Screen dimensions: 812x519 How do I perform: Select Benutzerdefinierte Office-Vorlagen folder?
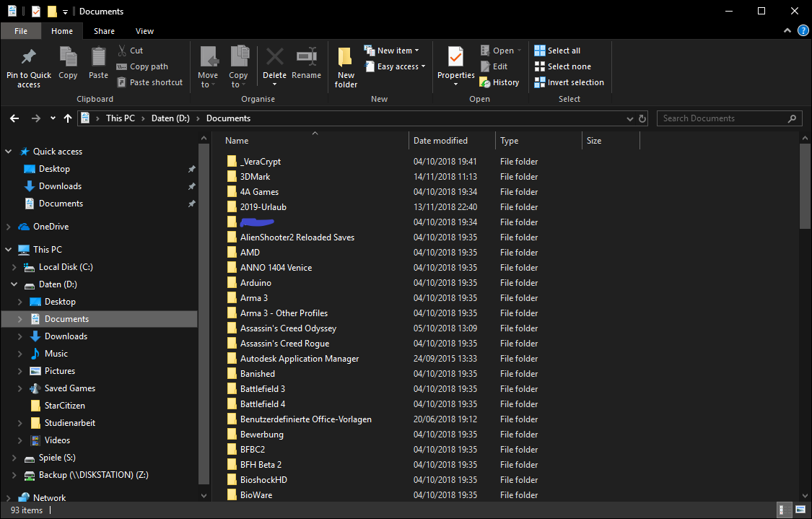click(x=305, y=419)
